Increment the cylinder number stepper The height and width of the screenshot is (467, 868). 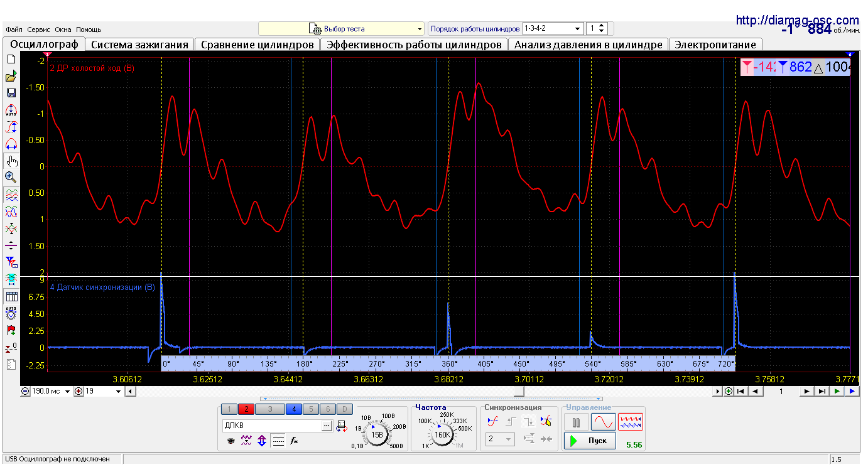602,26
